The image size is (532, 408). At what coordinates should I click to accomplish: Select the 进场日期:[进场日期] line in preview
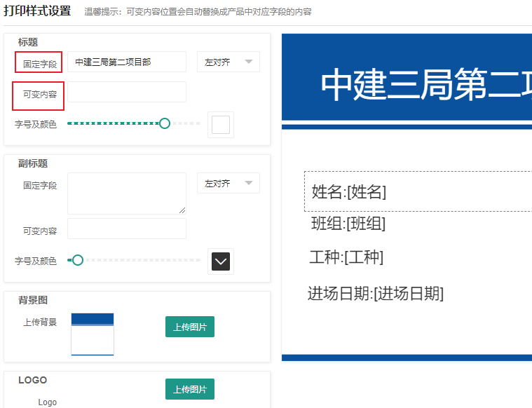tap(376, 294)
